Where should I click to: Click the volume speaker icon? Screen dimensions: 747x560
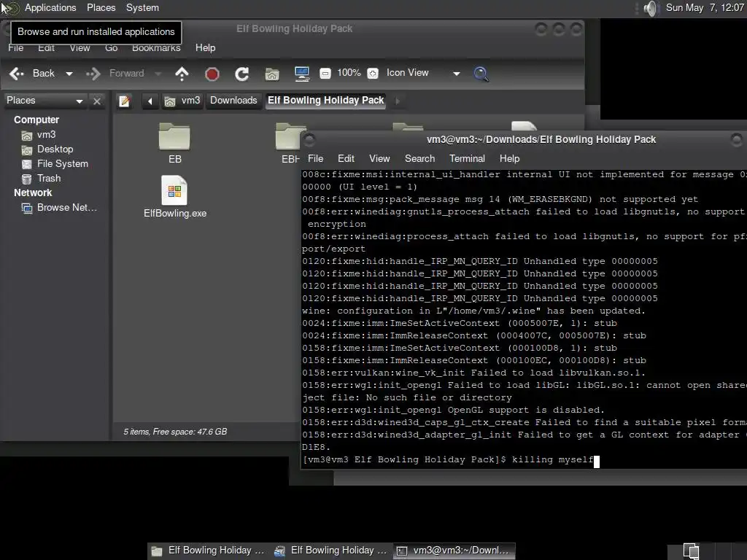tap(650, 8)
